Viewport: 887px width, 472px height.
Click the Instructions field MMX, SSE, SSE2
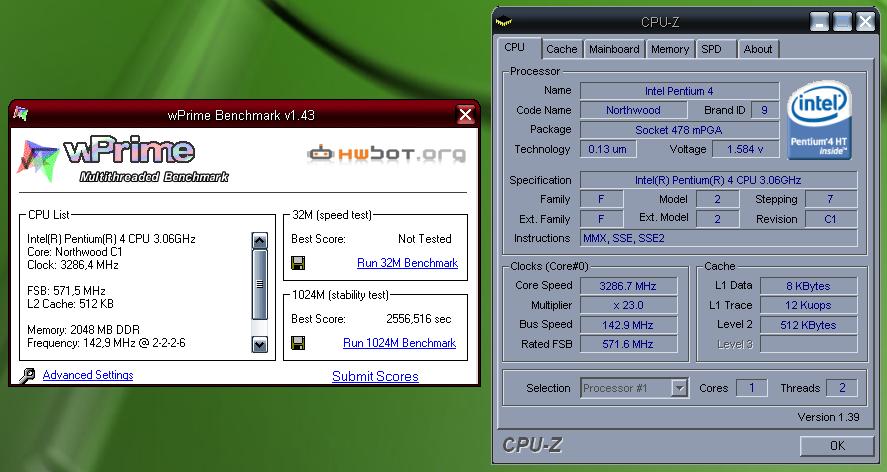718,238
